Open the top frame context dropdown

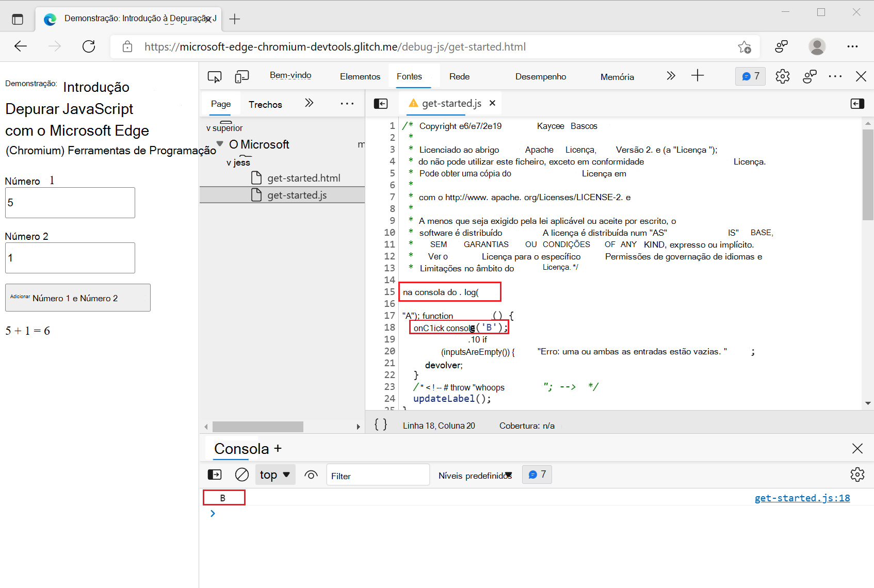coord(275,475)
